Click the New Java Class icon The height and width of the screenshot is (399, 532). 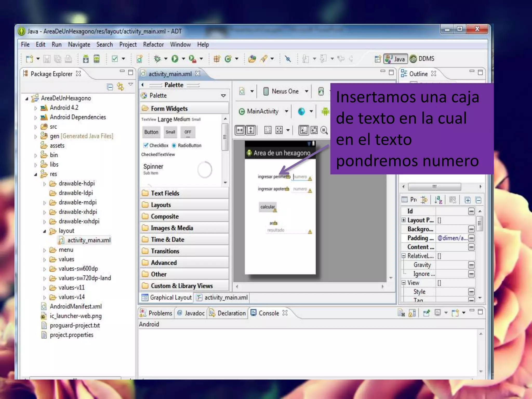(x=228, y=59)
